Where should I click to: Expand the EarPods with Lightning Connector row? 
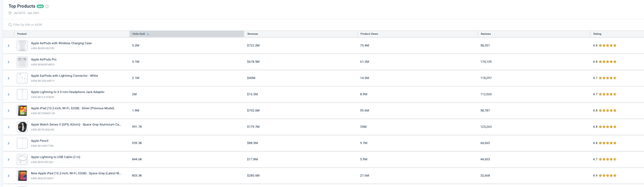tap(9, 78)
